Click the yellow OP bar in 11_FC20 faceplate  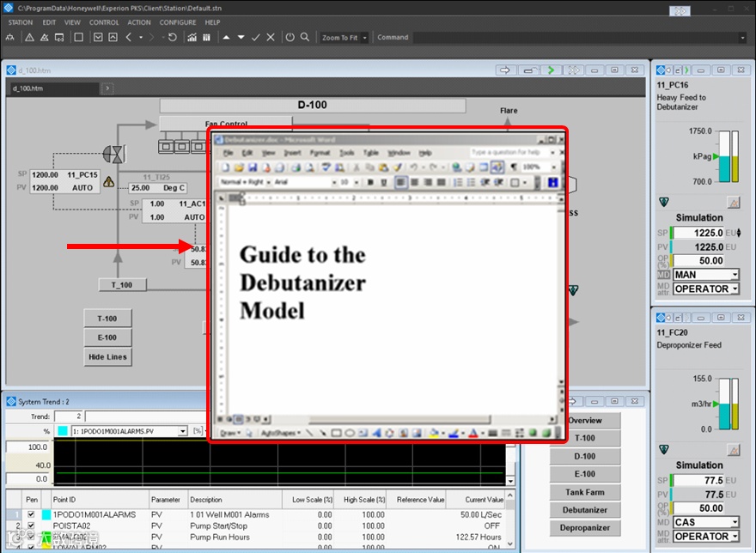pos(735,416)
